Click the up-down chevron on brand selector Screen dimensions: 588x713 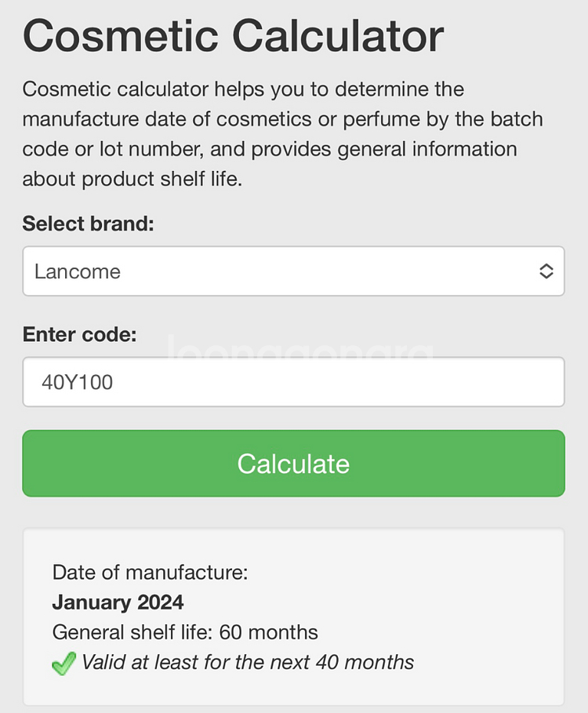coord(546,271)
